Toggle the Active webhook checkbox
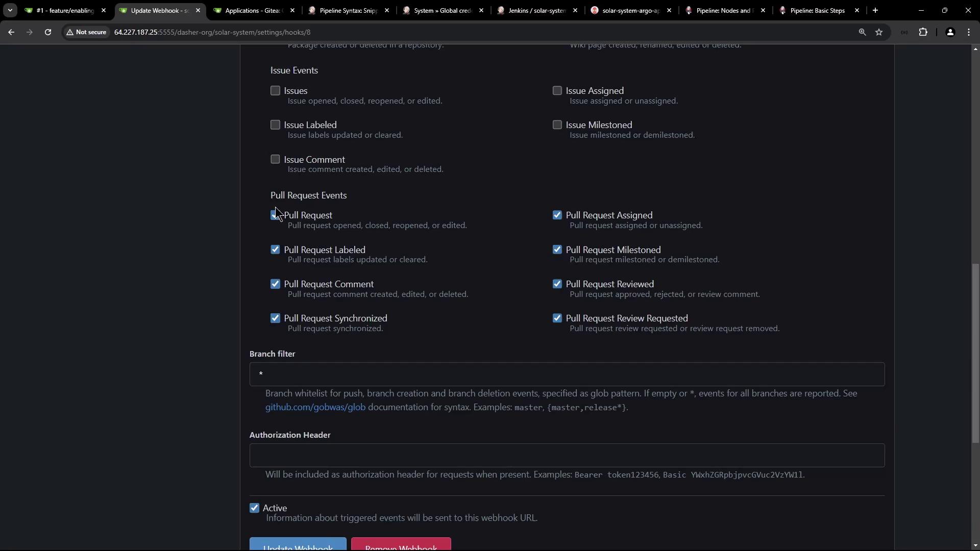The height and width of the screenshot is (551, 980). pos(254,508)
